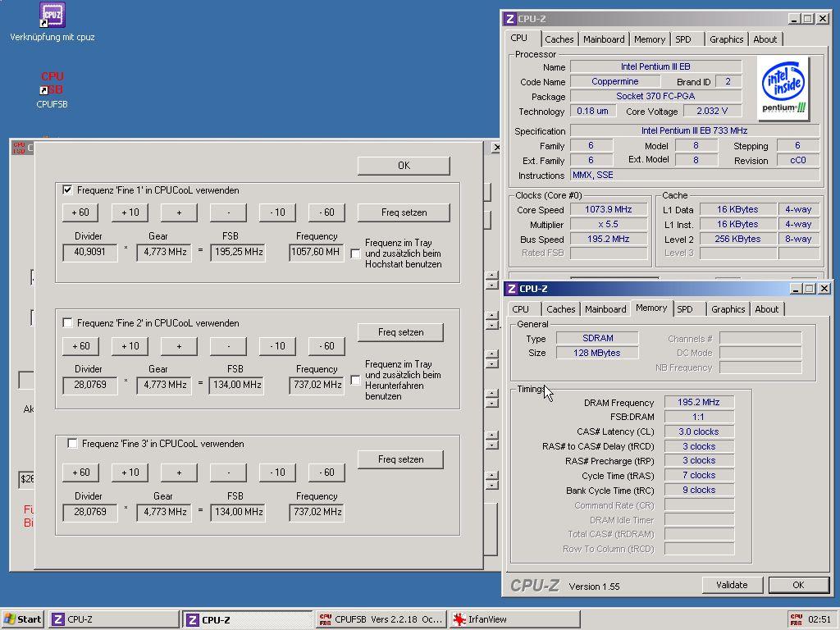Click the CPU-Z title icon in Memory window
The image size is (840, 630).
tap(512, 289)
